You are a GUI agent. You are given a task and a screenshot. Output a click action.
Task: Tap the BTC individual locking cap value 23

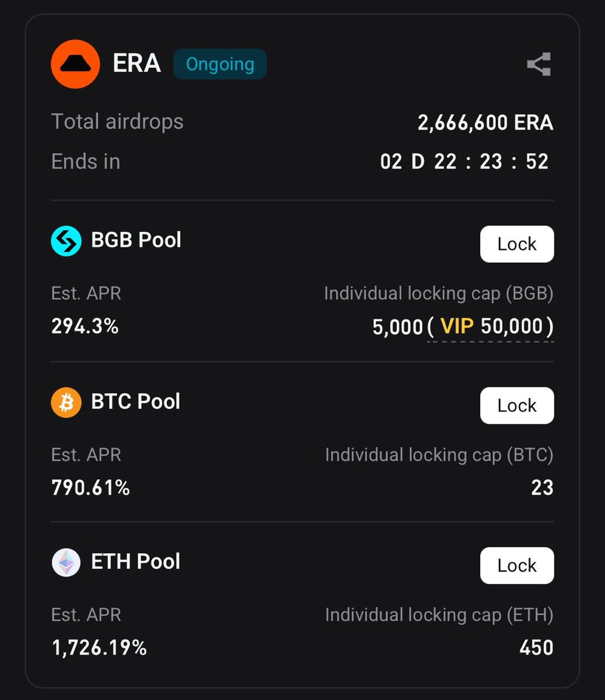coord(542,488)
